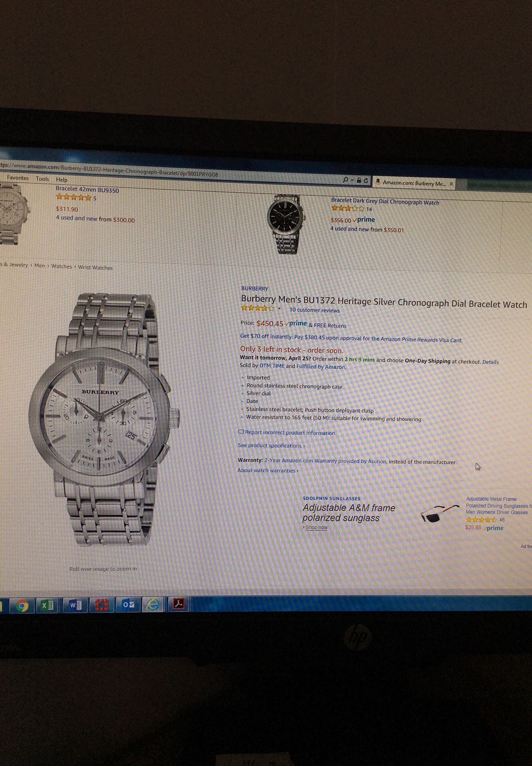
Task: Expand See product specifications
Action: coord(271,446)
